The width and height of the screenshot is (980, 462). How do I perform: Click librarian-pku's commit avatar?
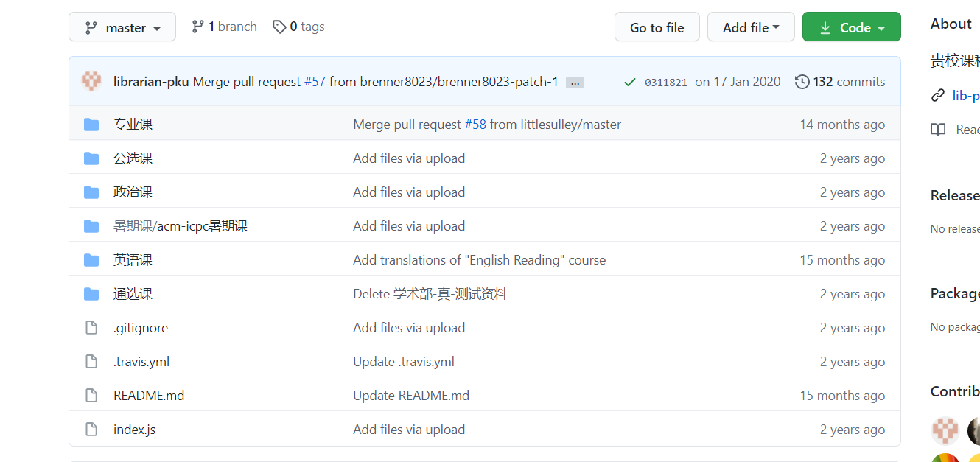91,82
